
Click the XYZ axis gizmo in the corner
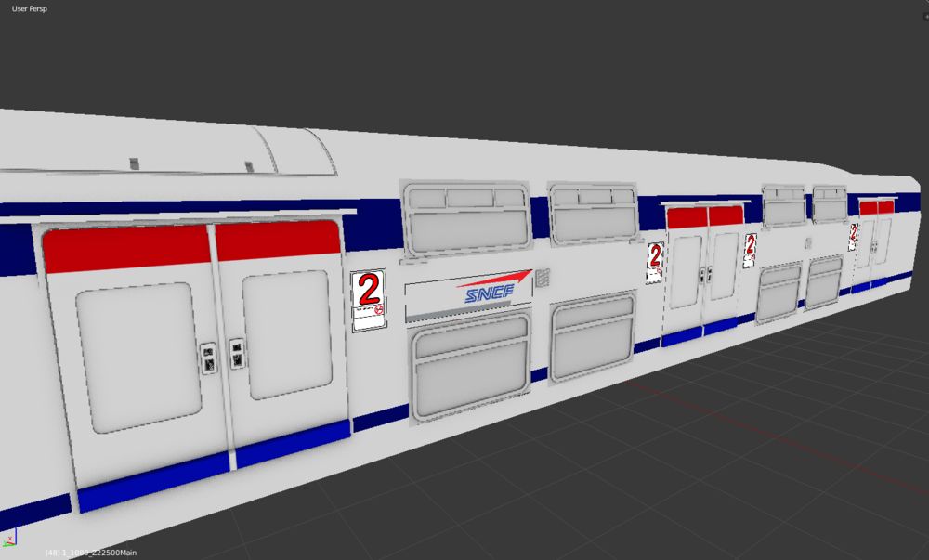(9, 540)
